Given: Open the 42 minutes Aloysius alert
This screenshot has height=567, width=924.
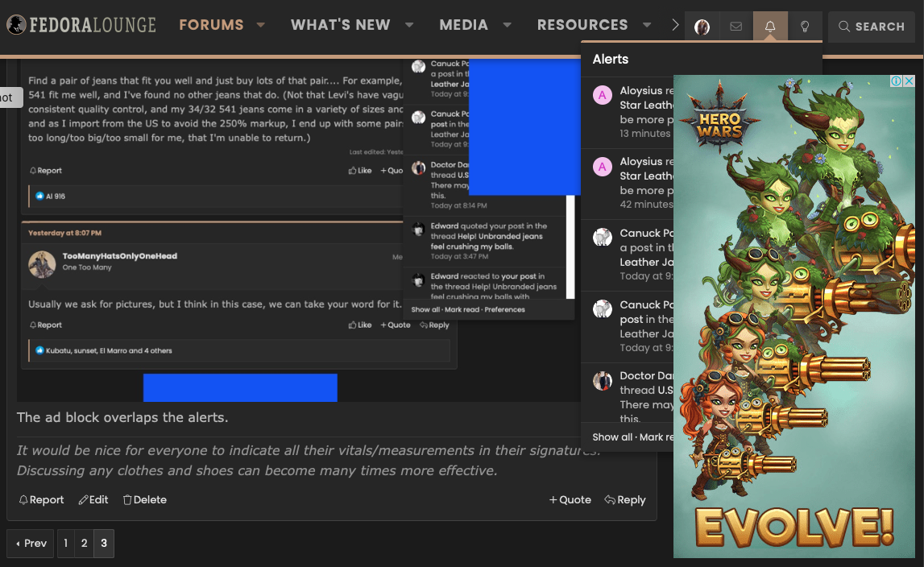Looking at the screenshot, I should 628,184.
